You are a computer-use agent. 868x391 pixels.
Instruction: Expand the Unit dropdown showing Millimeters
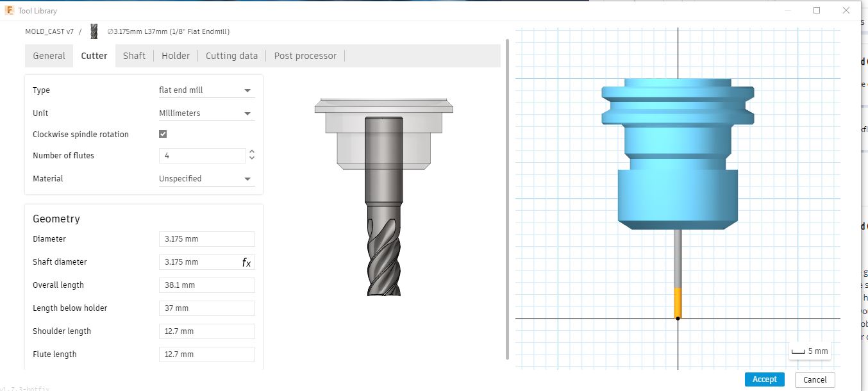[x=206, y=113]
